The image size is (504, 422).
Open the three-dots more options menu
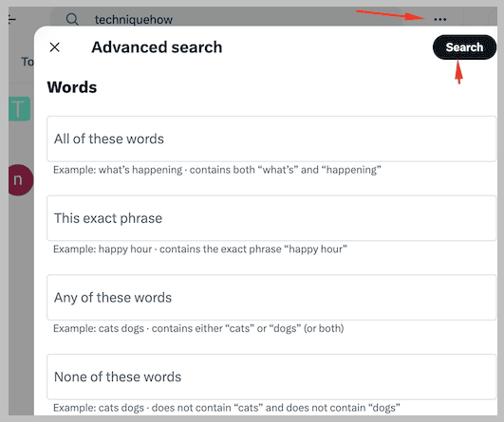point(439,19)
